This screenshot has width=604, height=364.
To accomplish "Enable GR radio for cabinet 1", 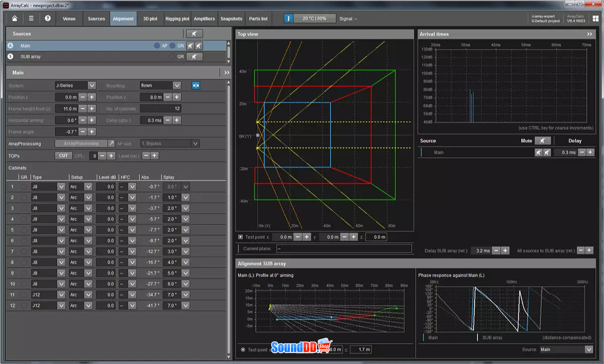I will 24,187.
